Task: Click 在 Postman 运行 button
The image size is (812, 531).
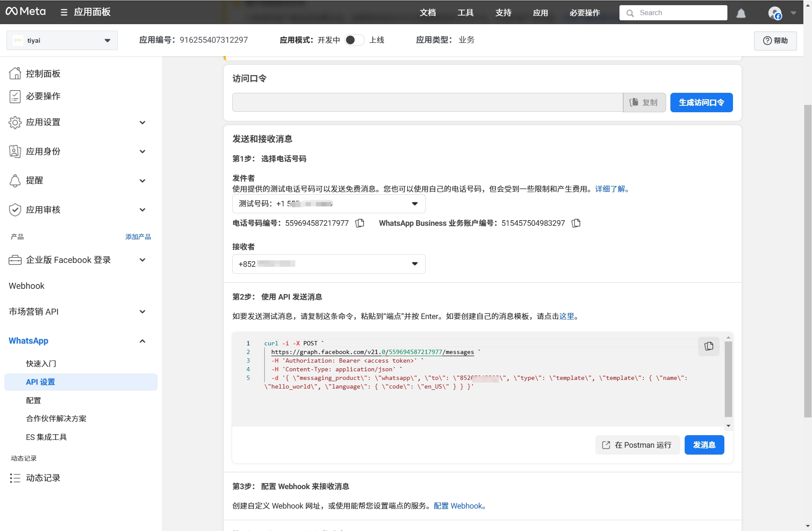Action: pyautogui.click(x=638, y=445)
